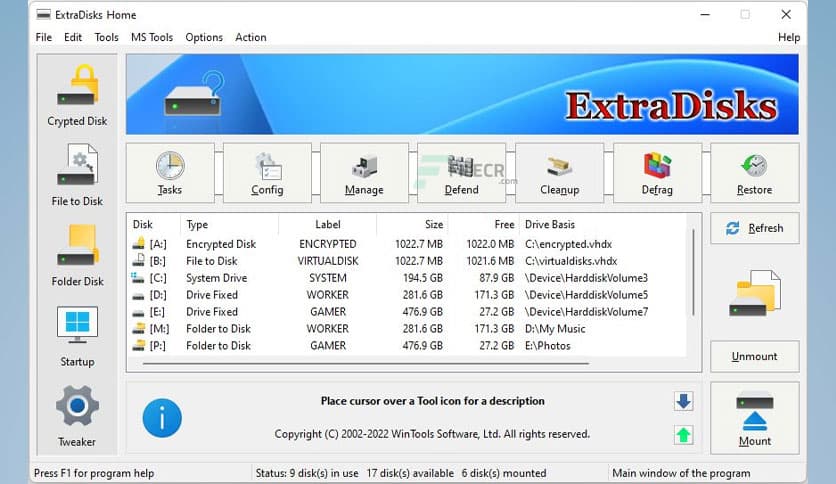
Task: Open the Defend tool
Action: [462, 173]
